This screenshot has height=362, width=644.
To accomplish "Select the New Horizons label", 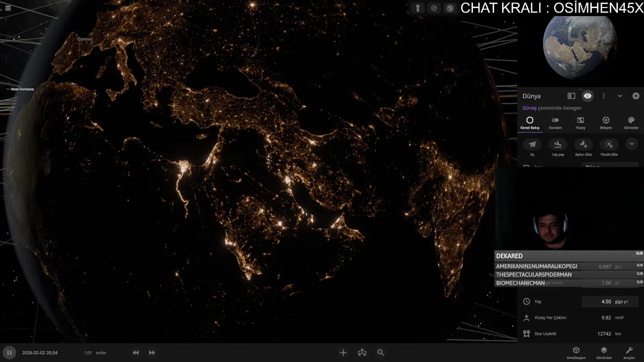I will coord(23,89).
